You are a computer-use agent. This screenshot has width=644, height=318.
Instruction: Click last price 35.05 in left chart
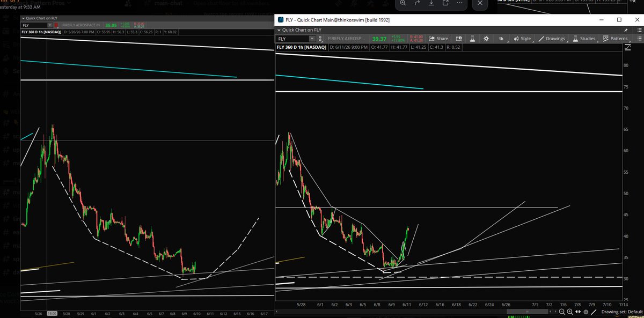(111, 25)
